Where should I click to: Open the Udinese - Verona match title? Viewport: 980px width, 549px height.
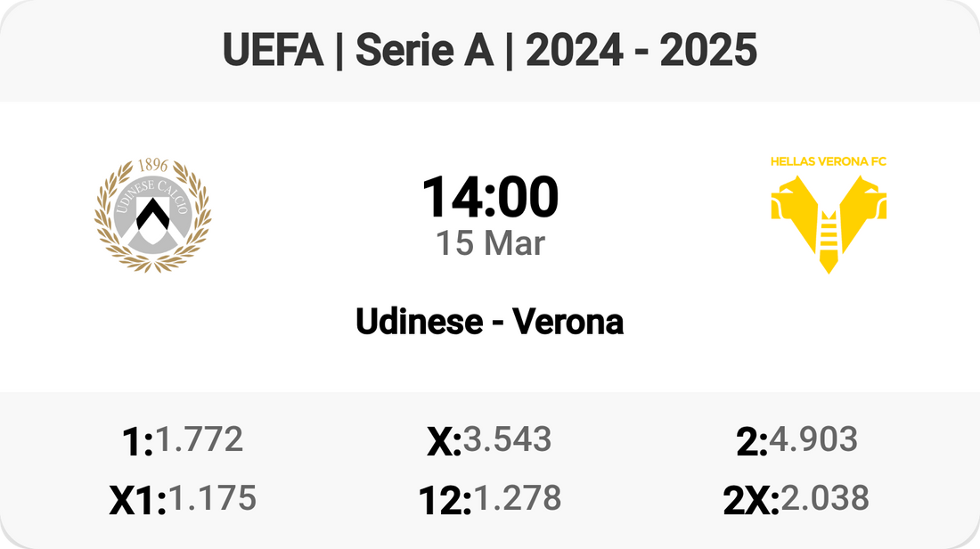point(490,322)
